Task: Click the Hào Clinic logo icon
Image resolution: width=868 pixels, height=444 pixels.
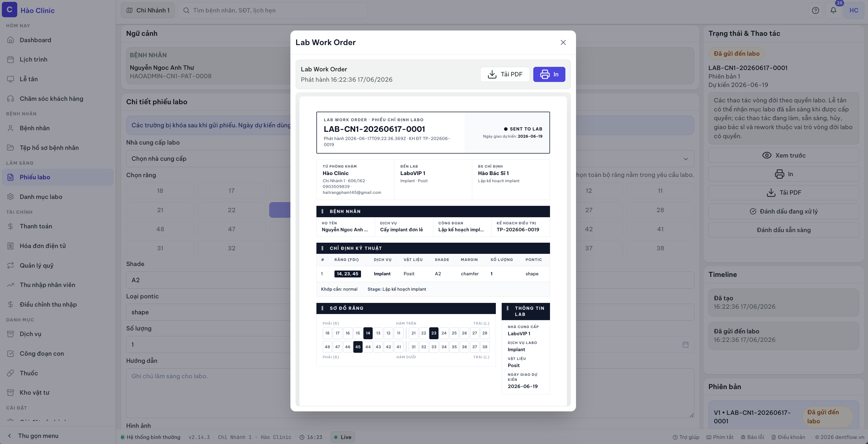Action: [x=10, y=10]
